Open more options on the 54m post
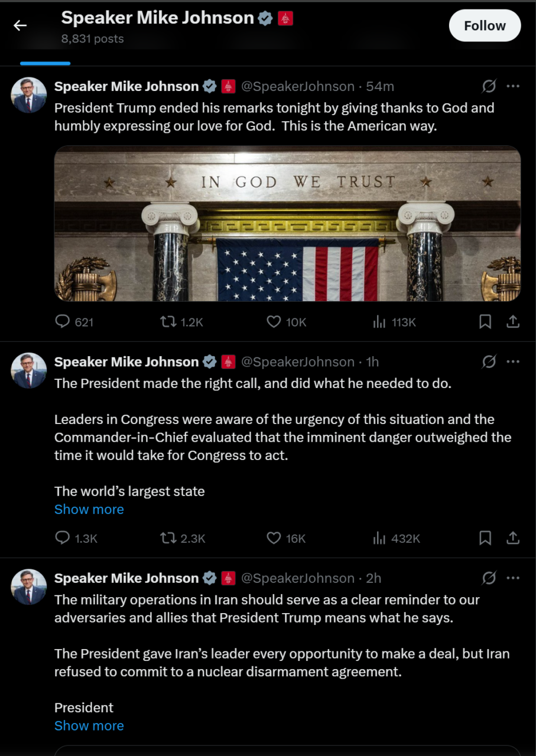536x756 pixels. coord(513,86)
